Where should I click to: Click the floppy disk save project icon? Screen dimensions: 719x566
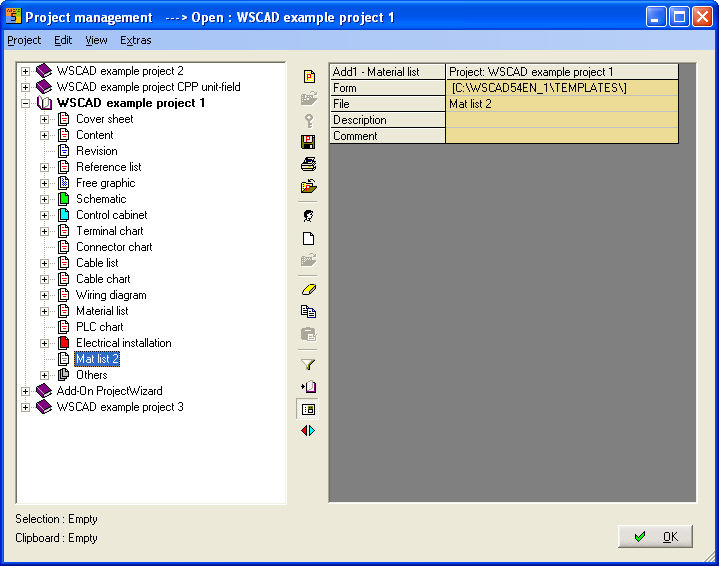coord(308,142)
